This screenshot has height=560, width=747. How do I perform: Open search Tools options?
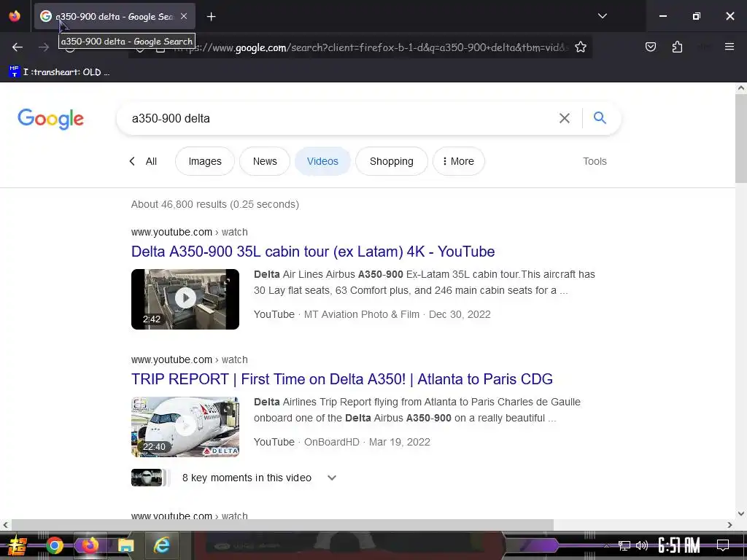595,161
